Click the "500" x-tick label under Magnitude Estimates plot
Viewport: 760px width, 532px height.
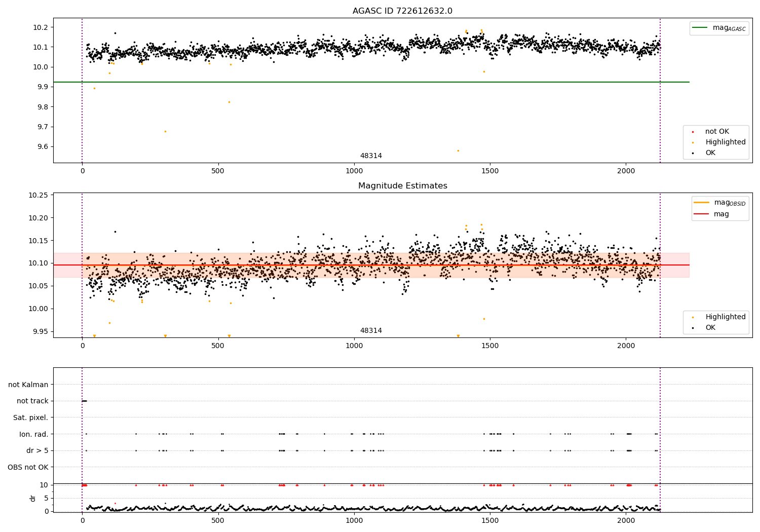tap(218, 347)
